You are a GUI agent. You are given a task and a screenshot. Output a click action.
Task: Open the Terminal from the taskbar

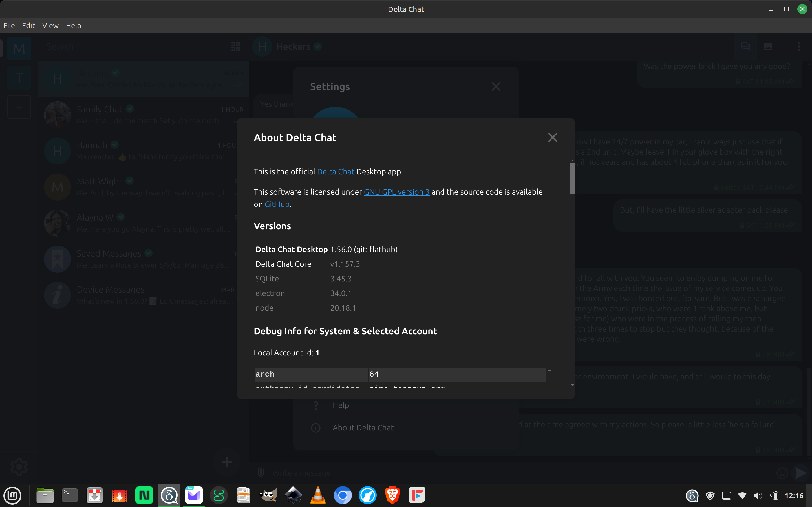point(70,495)
